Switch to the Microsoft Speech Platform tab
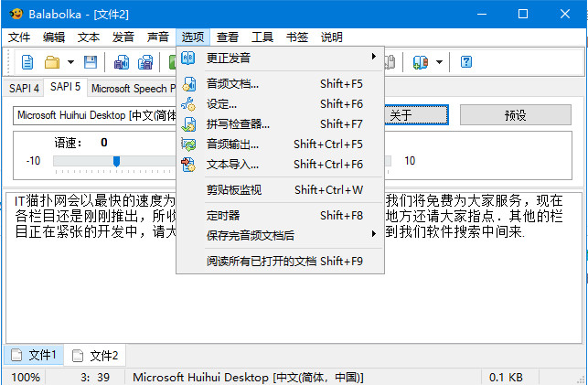The height and width of the screenshot is (385, 588). pos(134,89)
